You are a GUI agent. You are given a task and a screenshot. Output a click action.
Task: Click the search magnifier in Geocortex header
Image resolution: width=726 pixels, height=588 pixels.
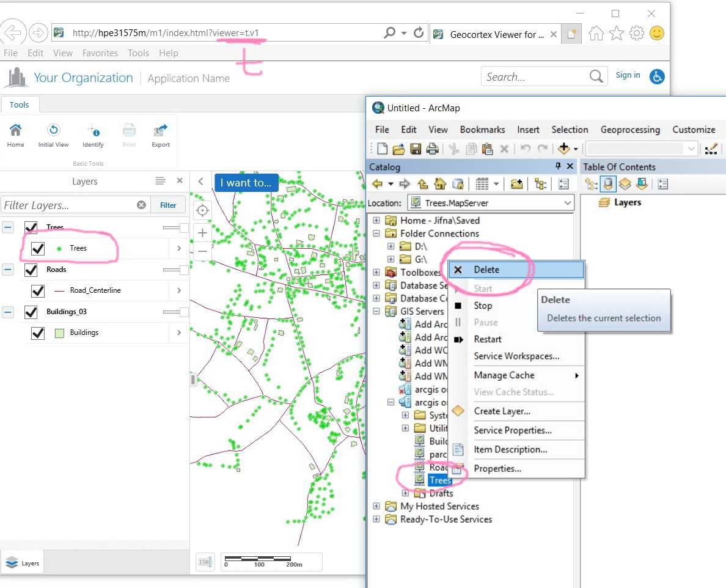click(x=596, y=76)
